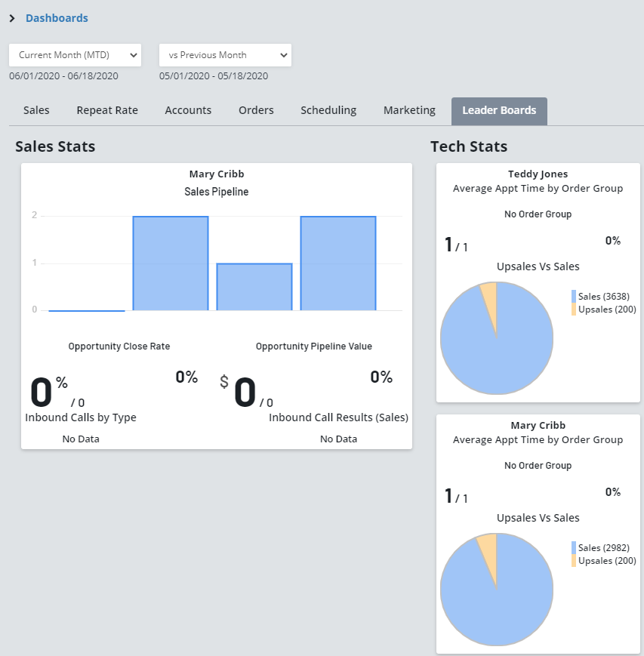Open the Orders tab
The image size is (644, 656).
coord(256,110)
